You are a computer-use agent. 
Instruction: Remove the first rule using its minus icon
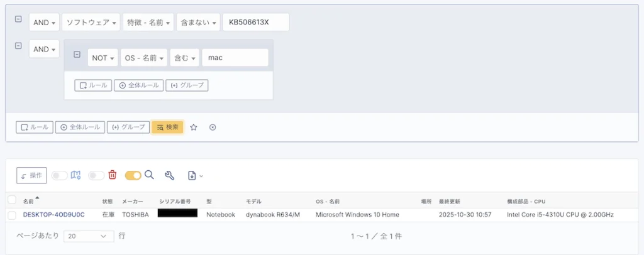point(18,19)
